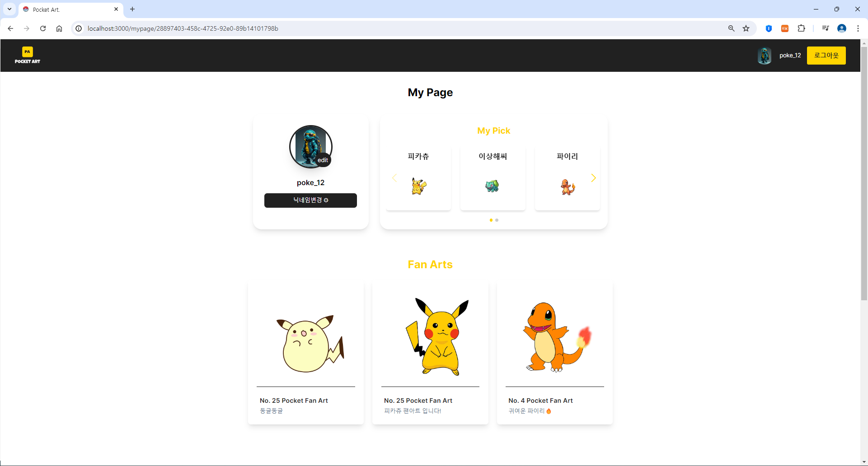868x466 pixels.
Task: Open the tab search dropdown arrow
Action: point(9,9)
